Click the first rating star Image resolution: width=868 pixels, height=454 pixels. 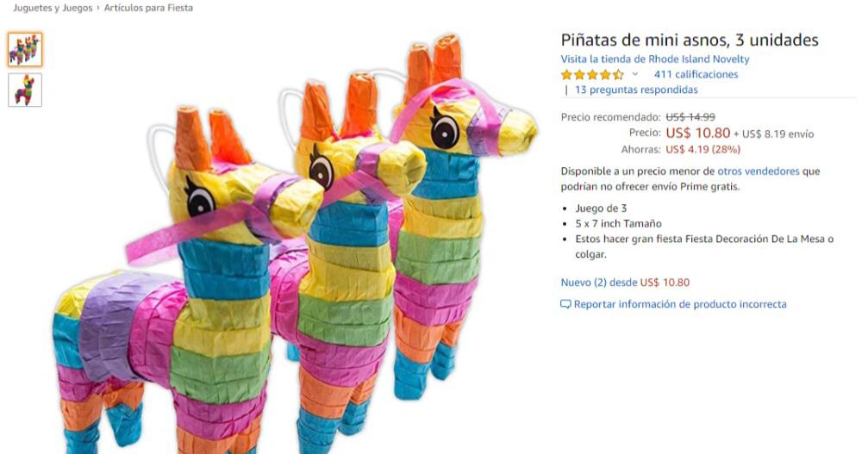(x=566, y=75)
